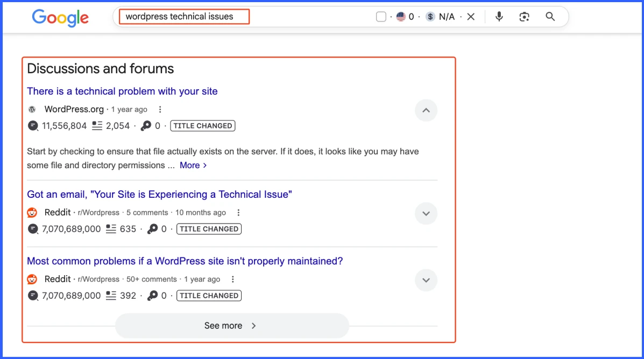
Task: Click 'r/Wordpress' in the '50+ comments' result
Action: 98,279
